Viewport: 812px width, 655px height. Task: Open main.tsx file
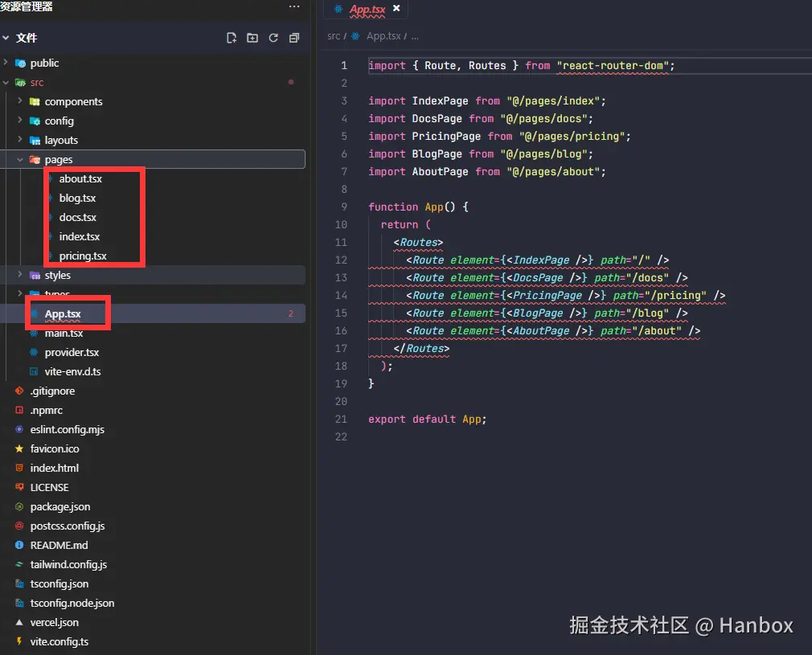pos(64,333)
